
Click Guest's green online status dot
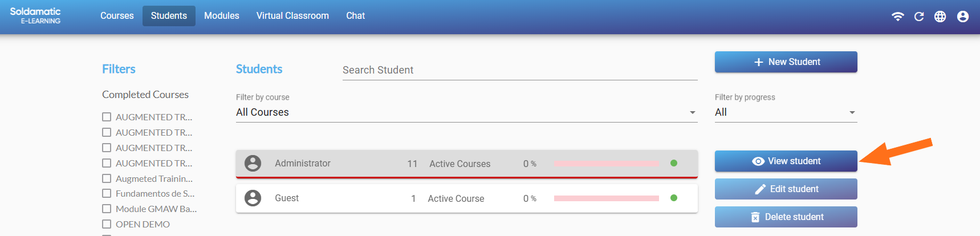pos(674,198)
